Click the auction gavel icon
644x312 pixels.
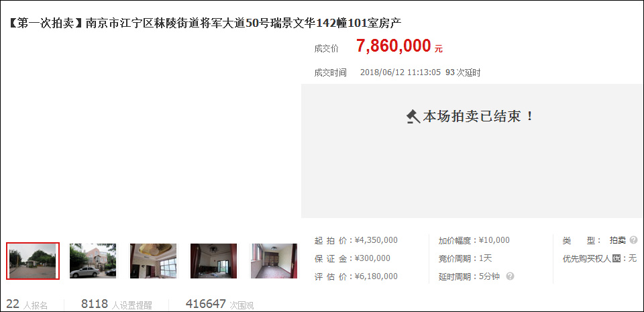pos(413,117)
